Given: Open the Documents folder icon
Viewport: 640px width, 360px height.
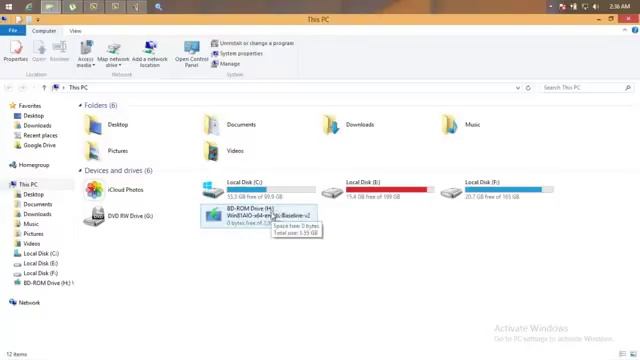Looking at the screenshot, I should pyautogui.click(x=212, y=124).
